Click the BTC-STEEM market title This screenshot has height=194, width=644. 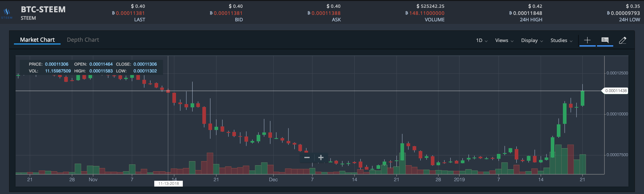43,9
